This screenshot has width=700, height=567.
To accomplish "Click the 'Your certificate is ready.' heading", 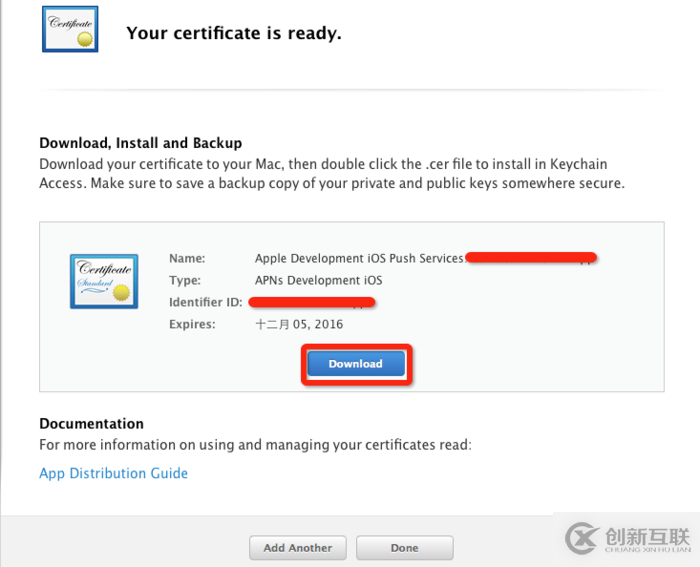I will coord(233,33).
